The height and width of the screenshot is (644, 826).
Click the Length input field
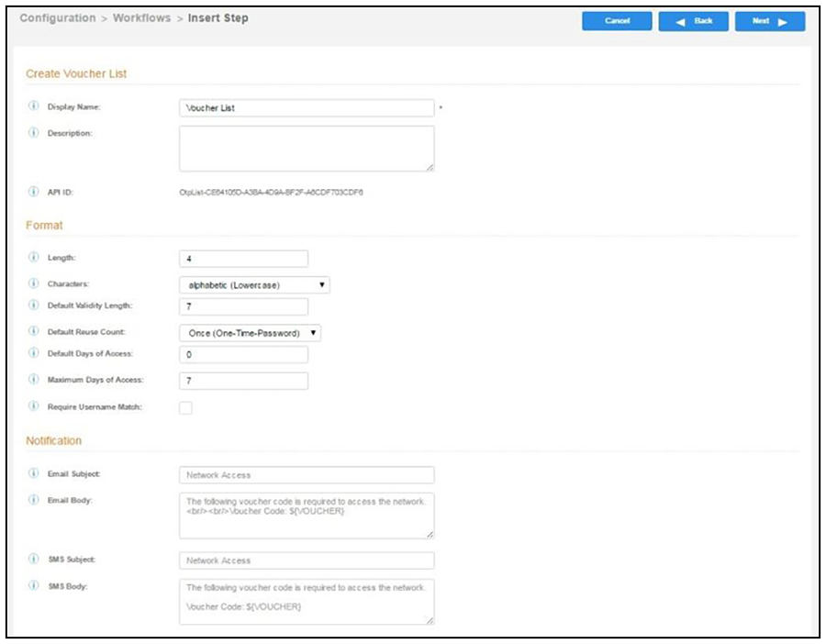click(243, 259)
